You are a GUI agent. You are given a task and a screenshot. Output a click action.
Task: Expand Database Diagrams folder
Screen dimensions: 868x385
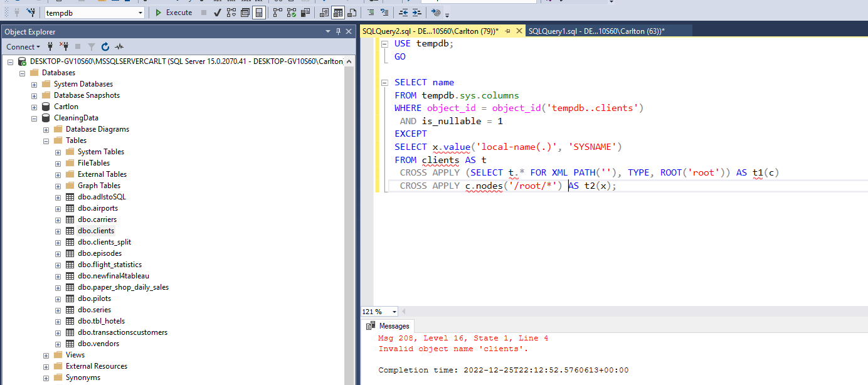(46, 129)
